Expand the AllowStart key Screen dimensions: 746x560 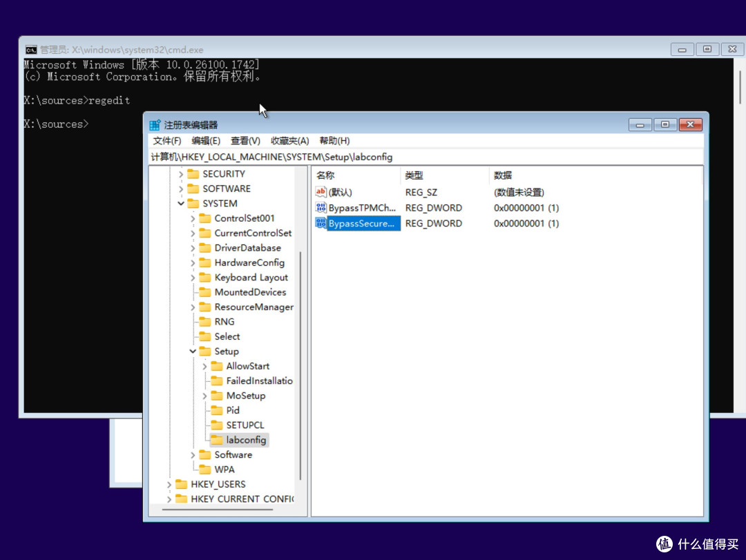tap(204, 367)
